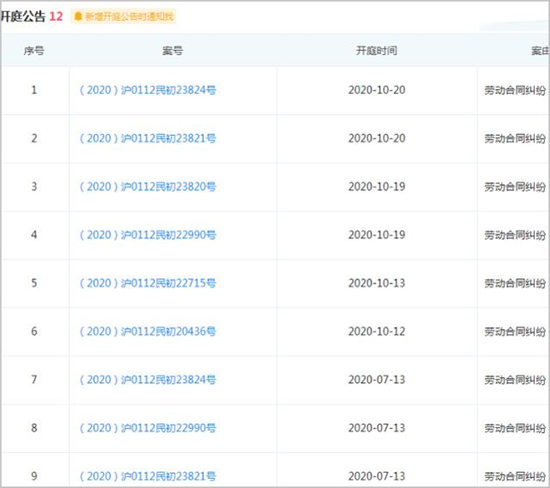
Task: Select the 2020-10-13 hearing date cell
Action: (377, 283)
